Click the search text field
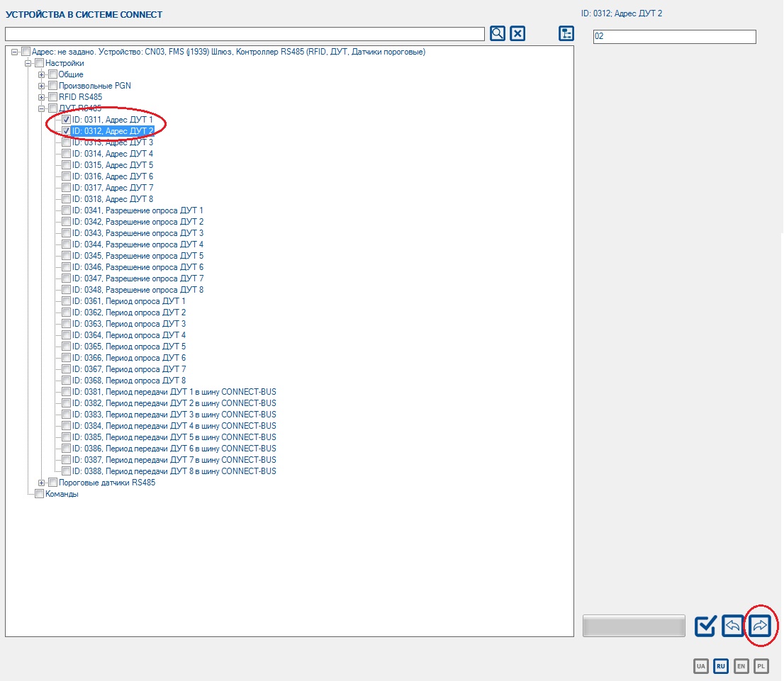 coord(245,34)
